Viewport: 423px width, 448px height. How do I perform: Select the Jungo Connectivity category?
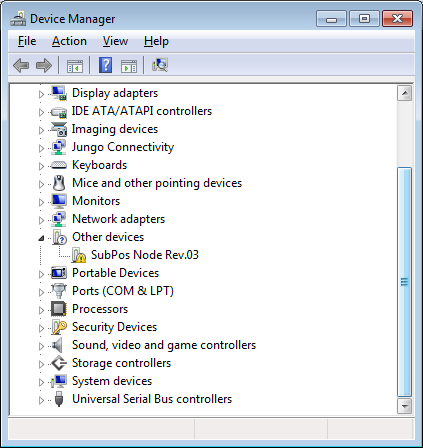point(123,147)
